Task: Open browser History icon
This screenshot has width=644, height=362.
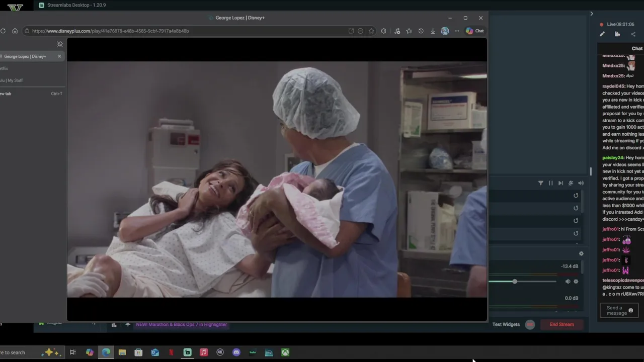Action: (421, 31)
